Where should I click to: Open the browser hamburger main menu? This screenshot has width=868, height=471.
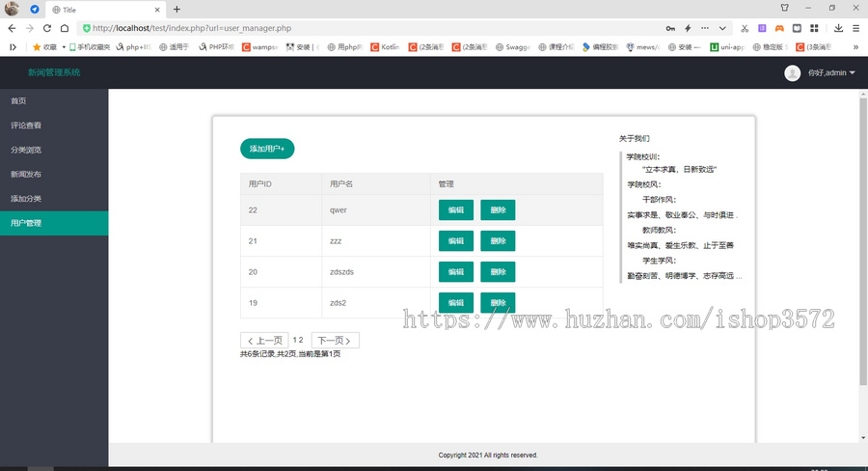click(x=855, y=28)
